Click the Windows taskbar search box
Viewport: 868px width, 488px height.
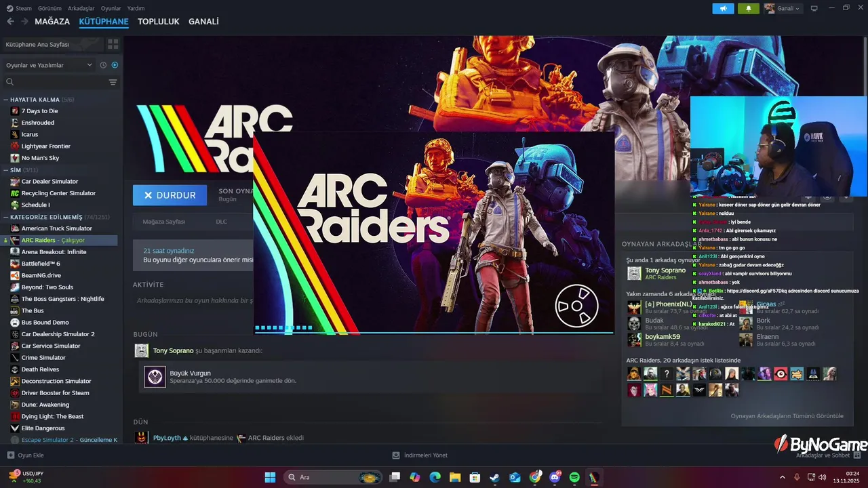332,477
